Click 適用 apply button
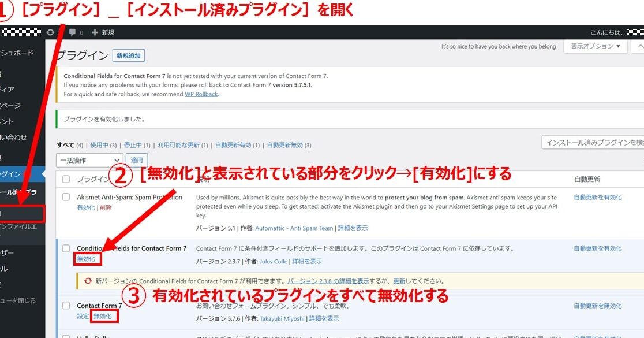Image resolution: width=644 pixels, height=338 pixels. click(x=137, y=160)
